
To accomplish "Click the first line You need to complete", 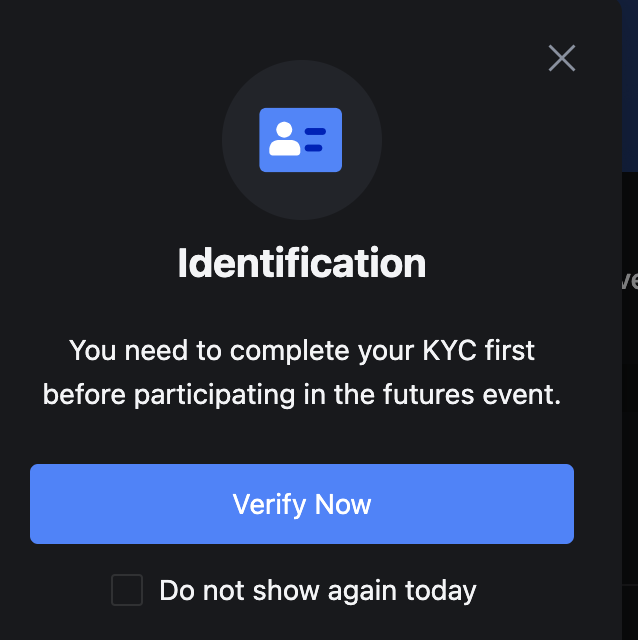I will (x=302, y=351).
